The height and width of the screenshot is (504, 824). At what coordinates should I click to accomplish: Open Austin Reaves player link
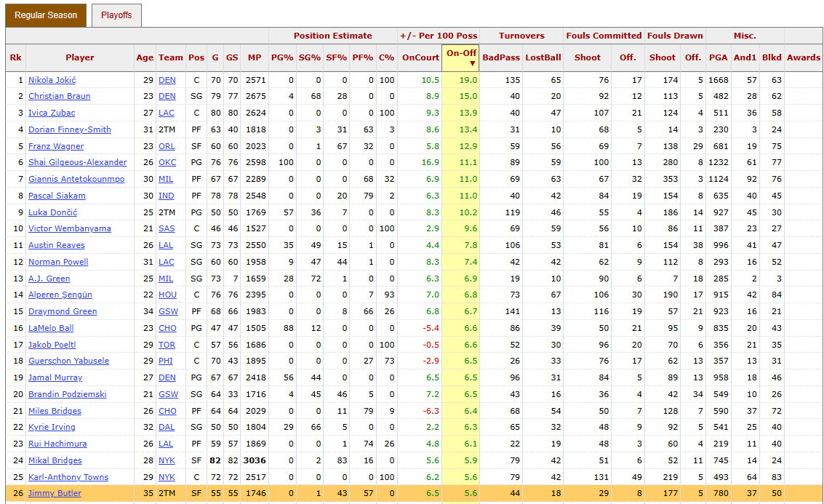click(56, 245)
